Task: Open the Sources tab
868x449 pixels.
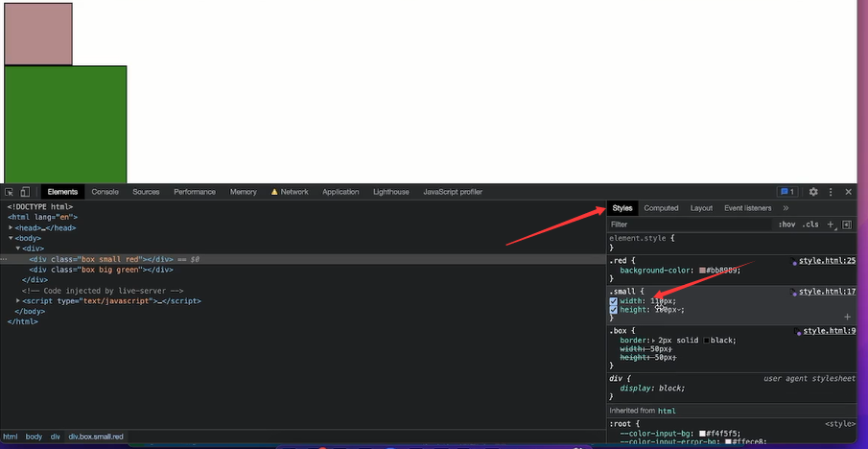Action: point(146,192)
